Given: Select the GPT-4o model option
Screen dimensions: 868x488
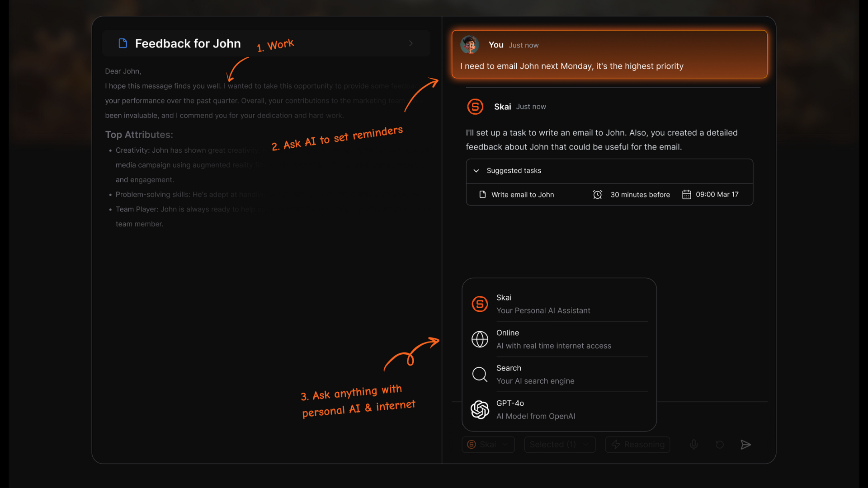Looking at the screenshot, I should tap(559, 410).
